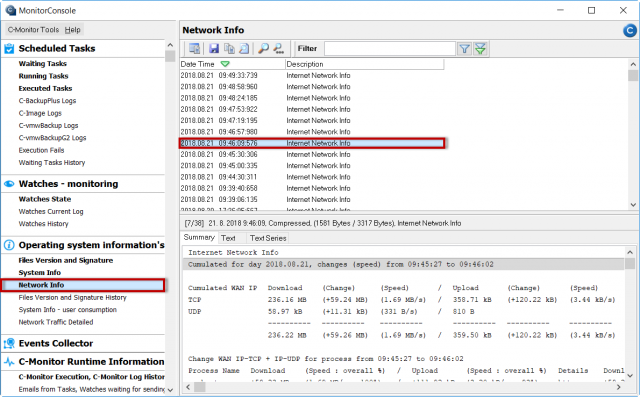The image size is (640, 397).
Task: Select the highlighted 09:46:09:576 log entry
Action: (x=312, y=143)
